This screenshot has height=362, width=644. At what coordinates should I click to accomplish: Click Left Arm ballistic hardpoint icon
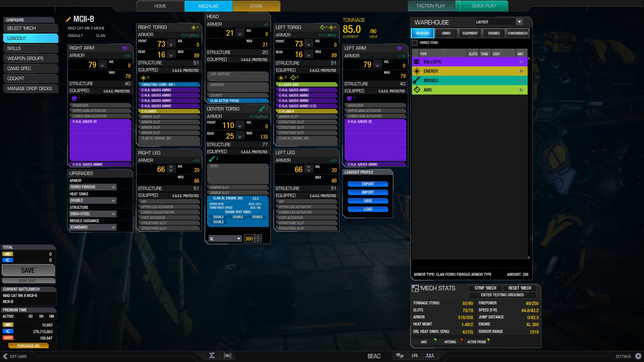coord(400,48)
